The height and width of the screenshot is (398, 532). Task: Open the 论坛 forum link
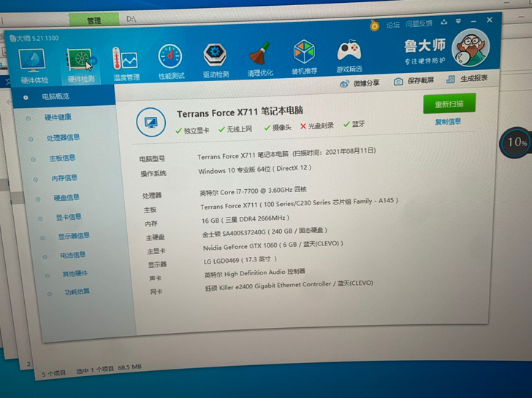click(393, 25)
